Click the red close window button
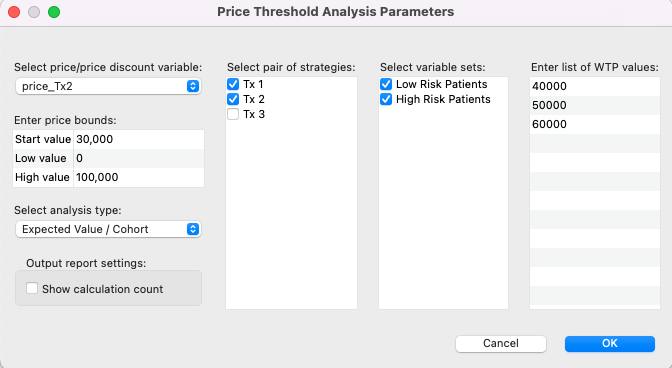 coord(14,12)
